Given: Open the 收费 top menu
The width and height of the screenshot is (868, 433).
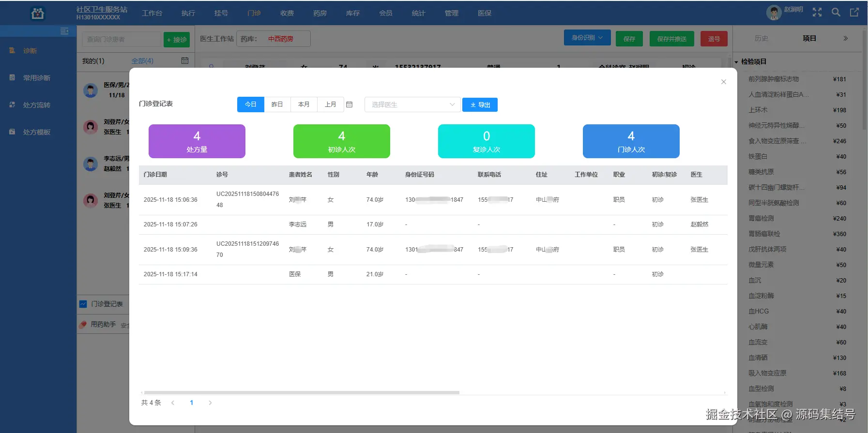Looking at the screenshot, I should (287, 13).
